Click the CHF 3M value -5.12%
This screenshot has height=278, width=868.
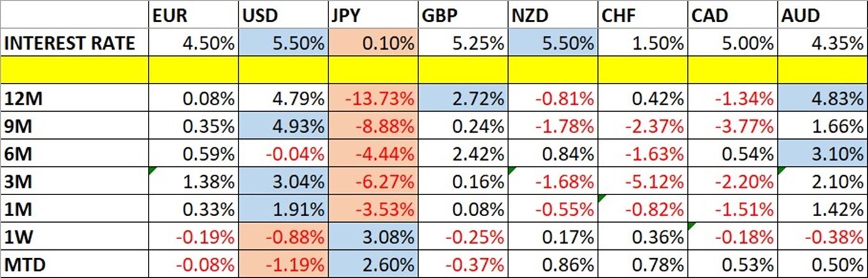coord(643,182)
